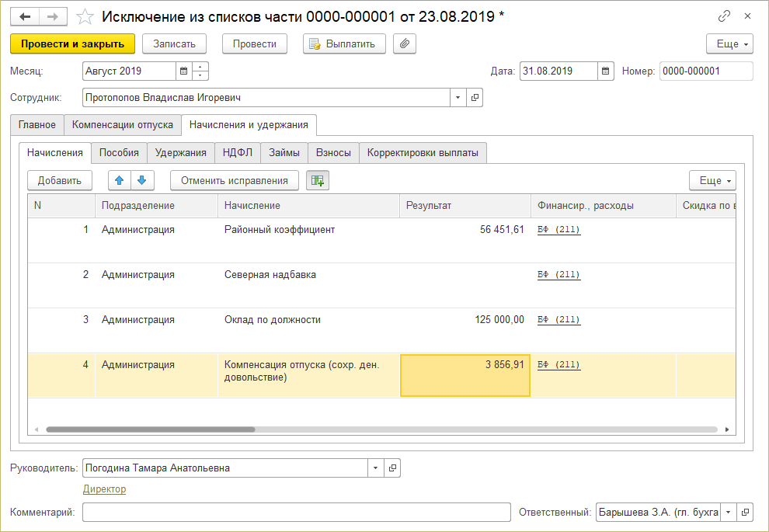Screen dimensions: 769x532
Task: Select the result cell 56 451,61
Action: pos(465,240)
